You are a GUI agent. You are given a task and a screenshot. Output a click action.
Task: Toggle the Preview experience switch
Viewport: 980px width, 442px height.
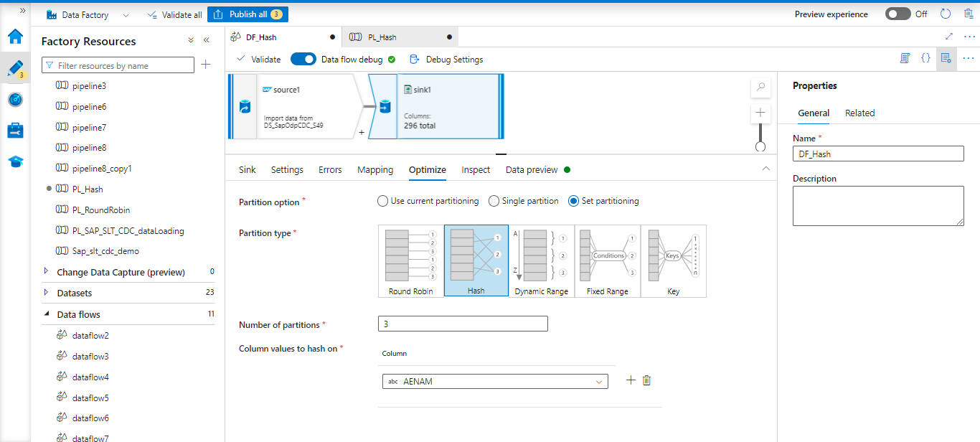pos(897,14)
